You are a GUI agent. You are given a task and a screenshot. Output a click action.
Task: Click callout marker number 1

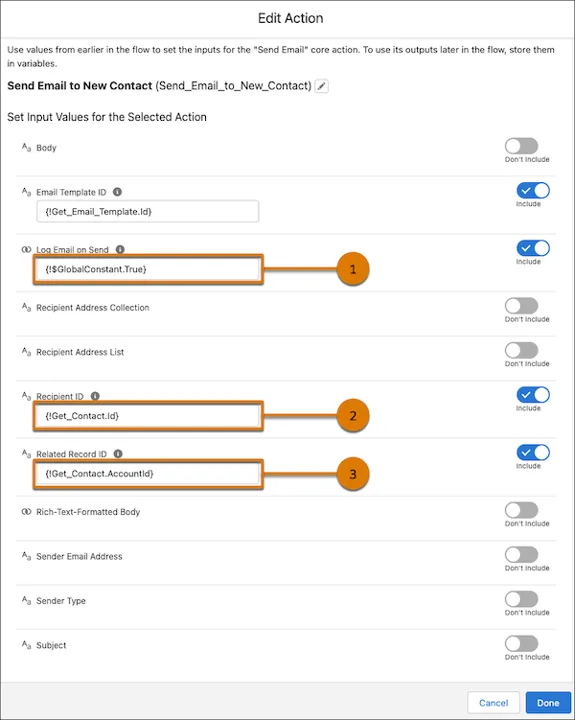point(353,269)
